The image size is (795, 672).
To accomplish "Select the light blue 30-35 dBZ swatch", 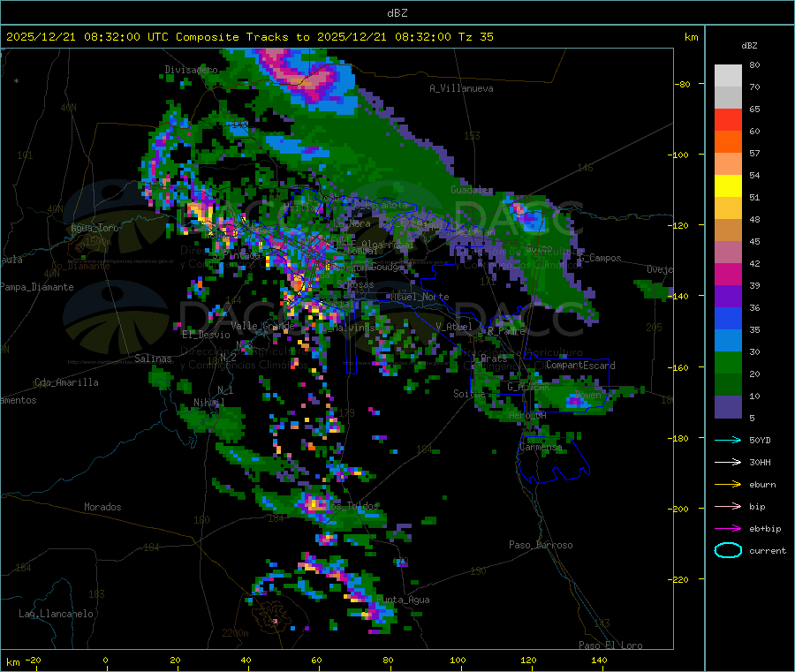I will pyautogui.click(x=728, y=341).
